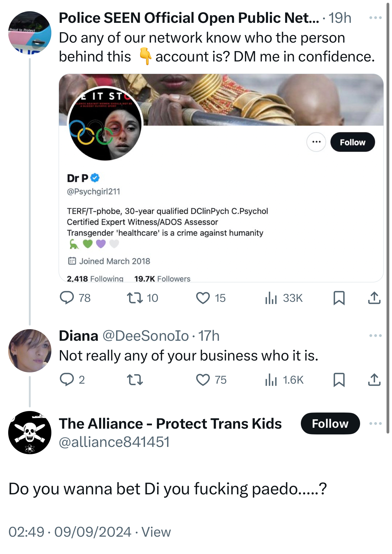Open The Alliance skull avatar
Viewport: 392px width, 554px height.
[x=30, y=432]
